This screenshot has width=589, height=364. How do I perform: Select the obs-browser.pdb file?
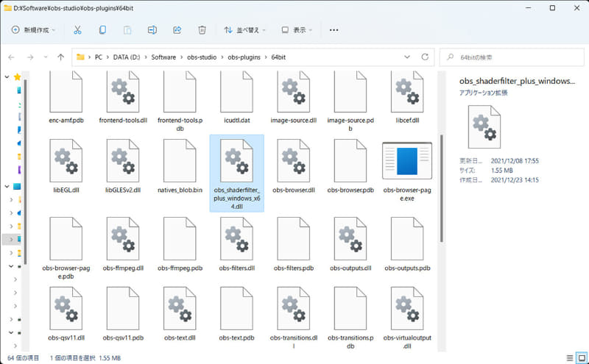(350, 166)
